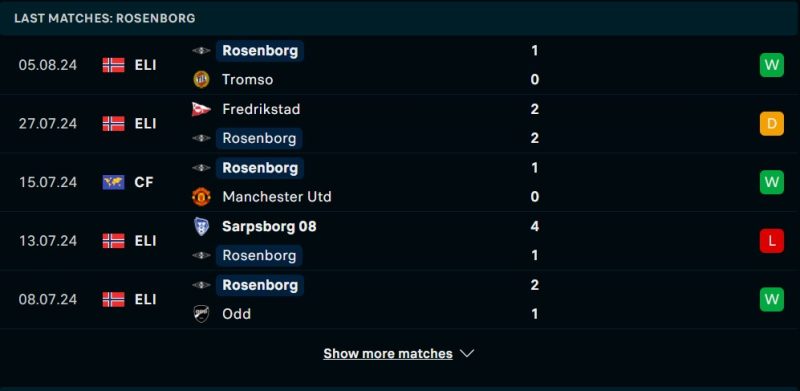Click the green W badge for the Odd match
Screen dimensions: 800x391
[x=771, y=299]
